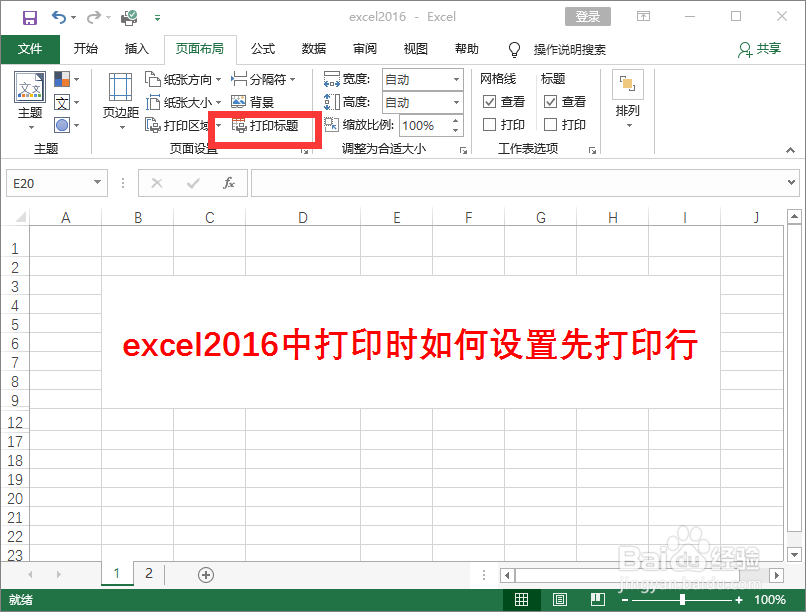806x612 pixels.
Task: Click Page Layout view status icon
Action: point(560,599)
